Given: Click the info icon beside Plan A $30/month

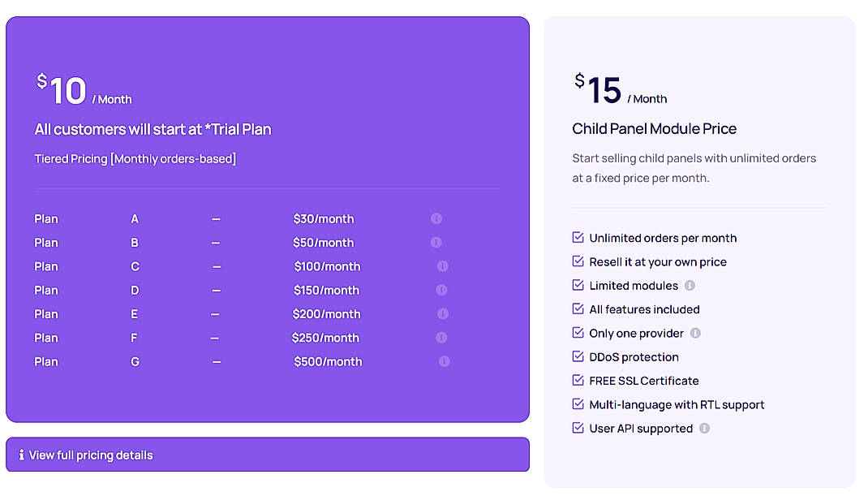Looking at the screenshot, I should pyautogui.click(x=436, y=218).
